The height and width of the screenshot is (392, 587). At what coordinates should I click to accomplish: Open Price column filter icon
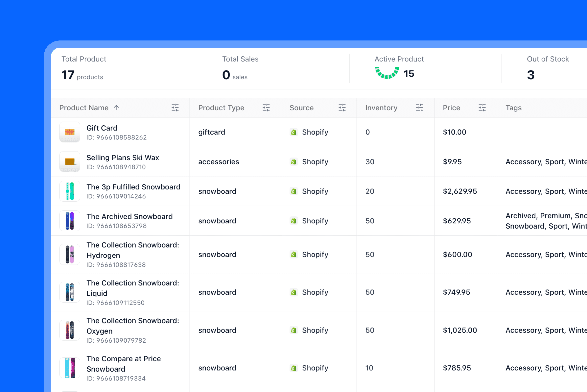coord(482,108)
